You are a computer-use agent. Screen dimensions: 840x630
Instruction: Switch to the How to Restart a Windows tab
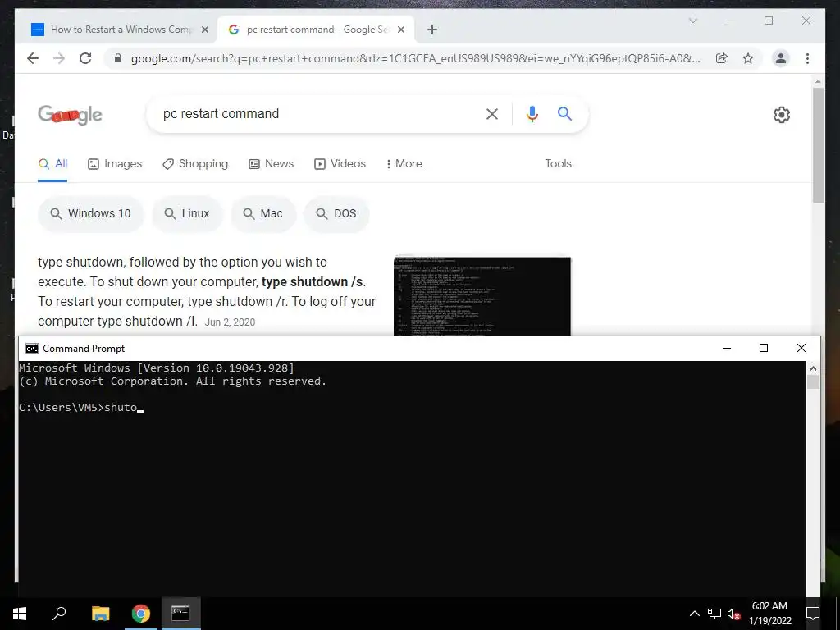(119, 30)
